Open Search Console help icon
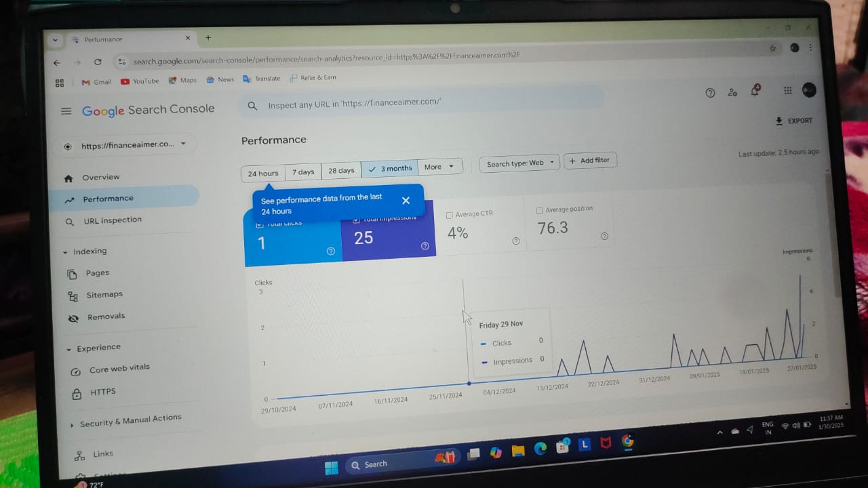The width and height of the screenshot is (868, 488). 710,93
